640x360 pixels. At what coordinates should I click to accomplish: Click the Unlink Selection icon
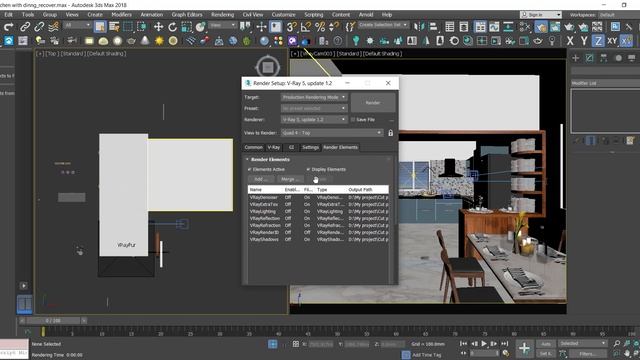[39, 27]
